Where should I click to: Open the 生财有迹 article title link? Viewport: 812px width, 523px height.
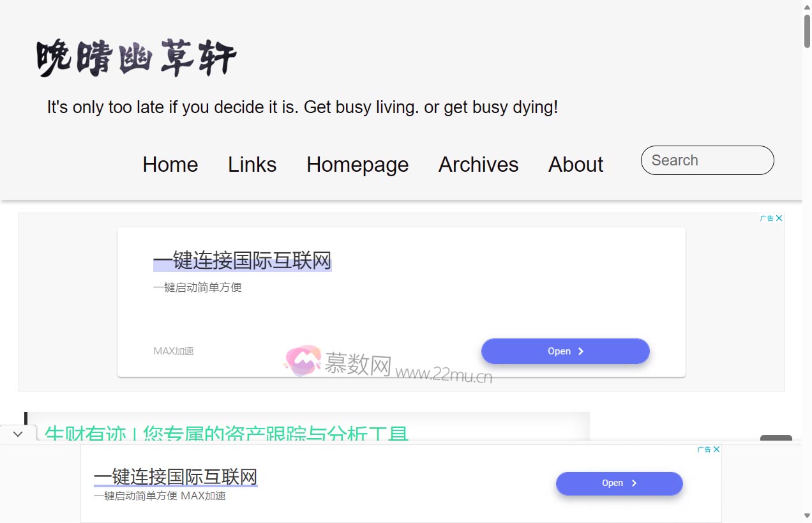click(x=227, y=433)
